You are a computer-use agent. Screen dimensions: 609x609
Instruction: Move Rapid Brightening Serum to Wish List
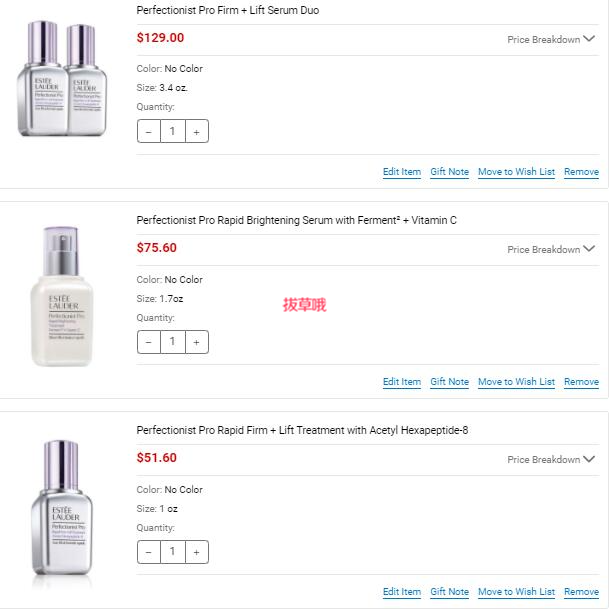(516, 382)
